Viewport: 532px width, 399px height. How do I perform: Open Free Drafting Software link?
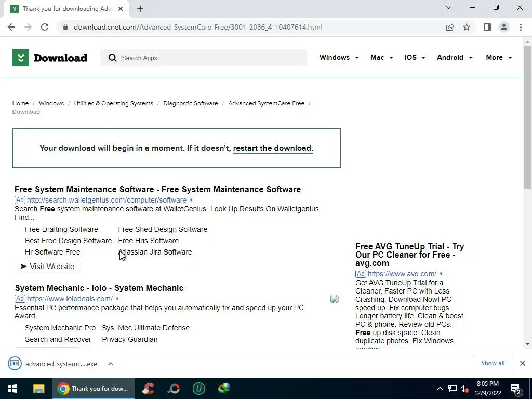61,229
